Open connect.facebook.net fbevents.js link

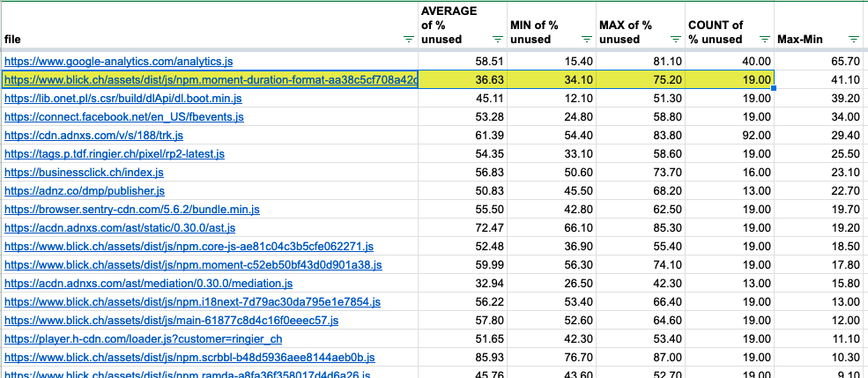[124, 117]
